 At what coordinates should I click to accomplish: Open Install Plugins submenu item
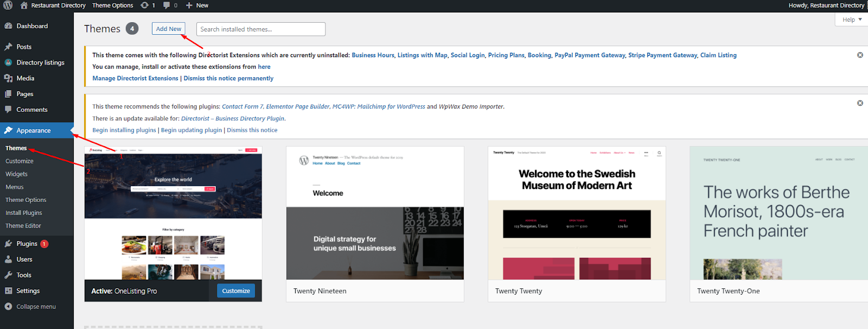24,213
